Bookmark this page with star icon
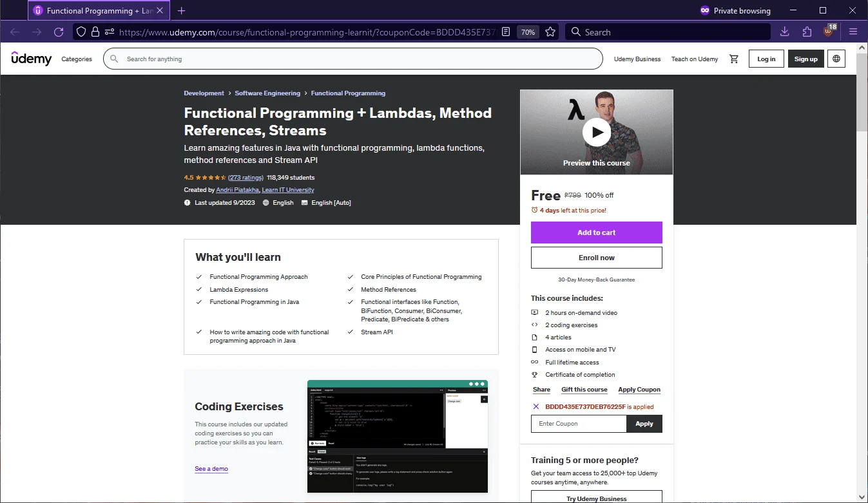 click(x=550, y=32)
